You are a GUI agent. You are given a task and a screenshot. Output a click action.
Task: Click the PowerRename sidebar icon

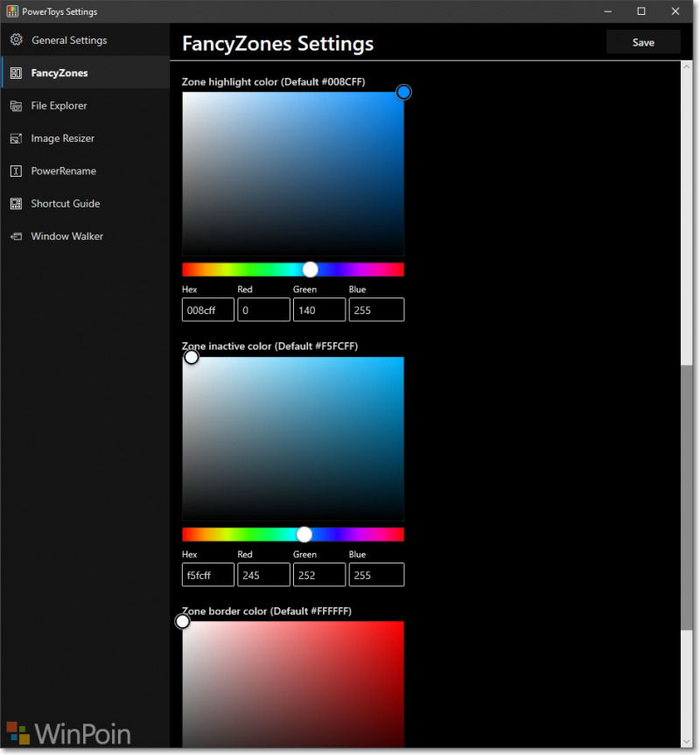point(17,171)
